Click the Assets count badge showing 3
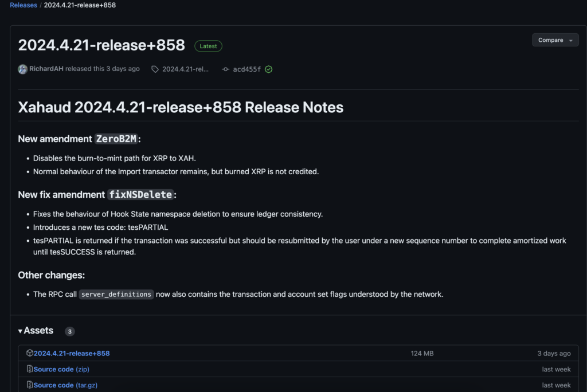The width and height of the screenshot is (587, 392). click(x=69, y=331)
